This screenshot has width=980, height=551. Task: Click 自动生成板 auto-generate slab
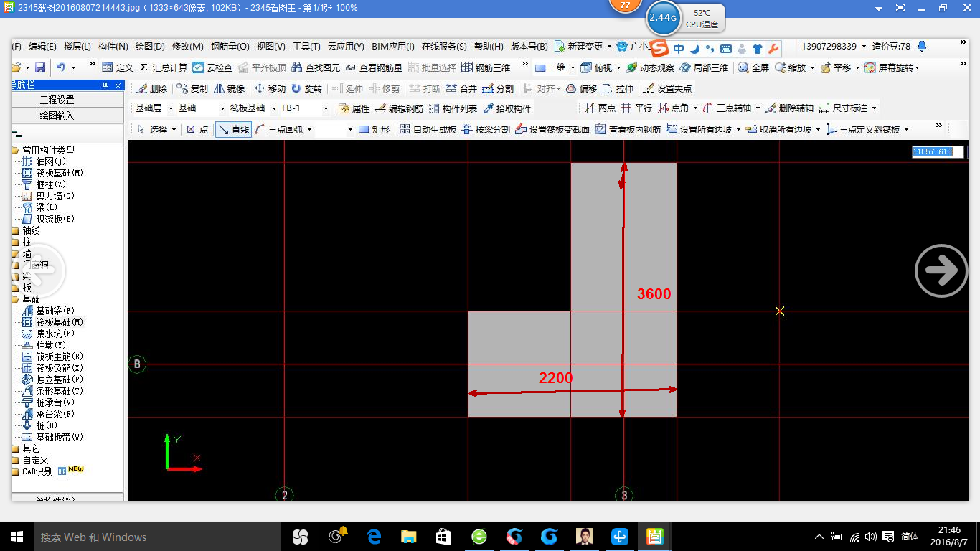pos(428,129)
